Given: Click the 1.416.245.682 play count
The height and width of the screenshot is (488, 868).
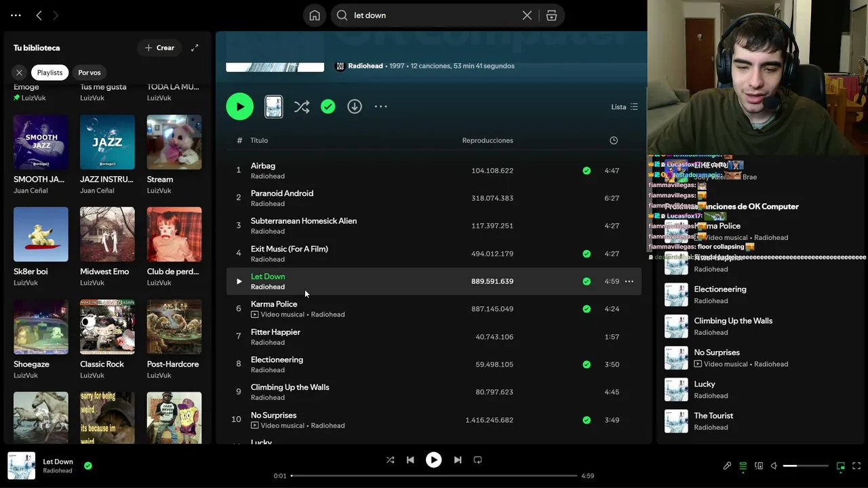Looking at the screenshot, I should click(x=489, y=420).
